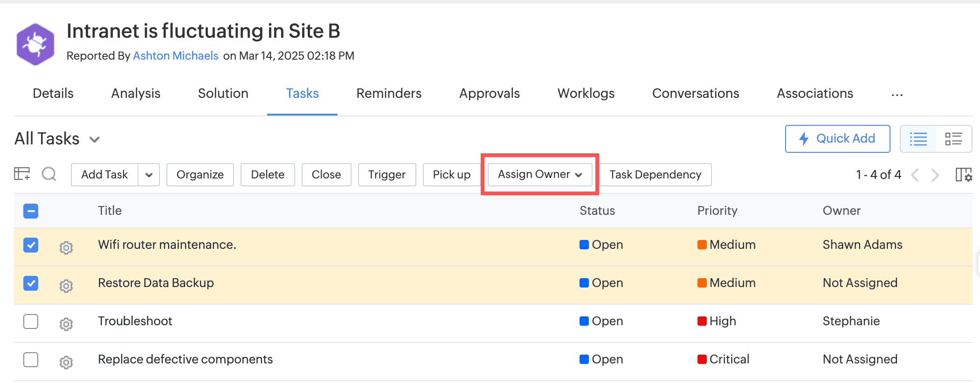Toggle the select-all header checkbox
Viewport: 980px width, 383px height.
(31, 211)
